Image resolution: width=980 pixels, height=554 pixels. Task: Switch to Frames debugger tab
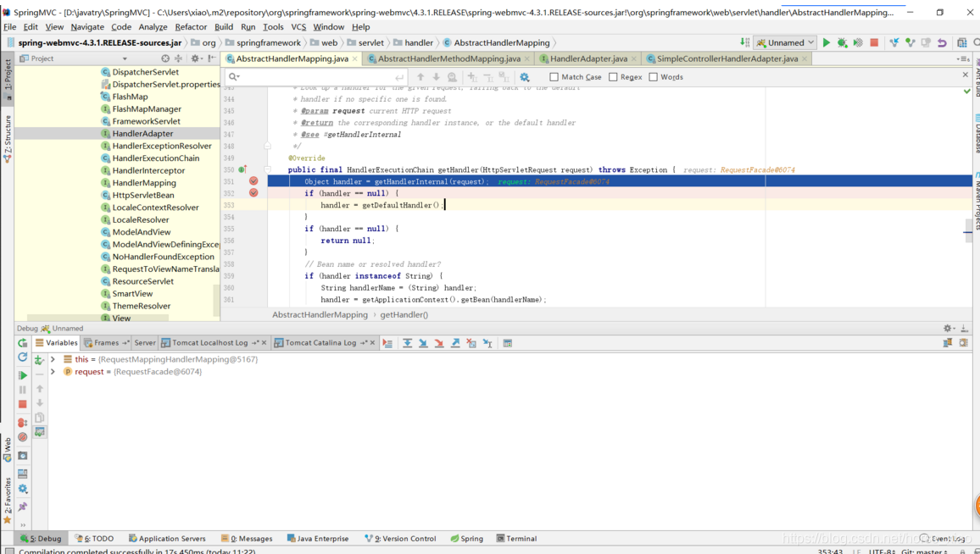coord(106,343)
